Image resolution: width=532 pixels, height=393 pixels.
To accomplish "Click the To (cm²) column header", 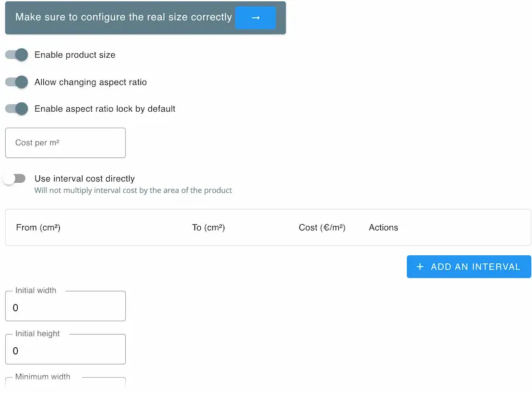I will click(208, 227).
